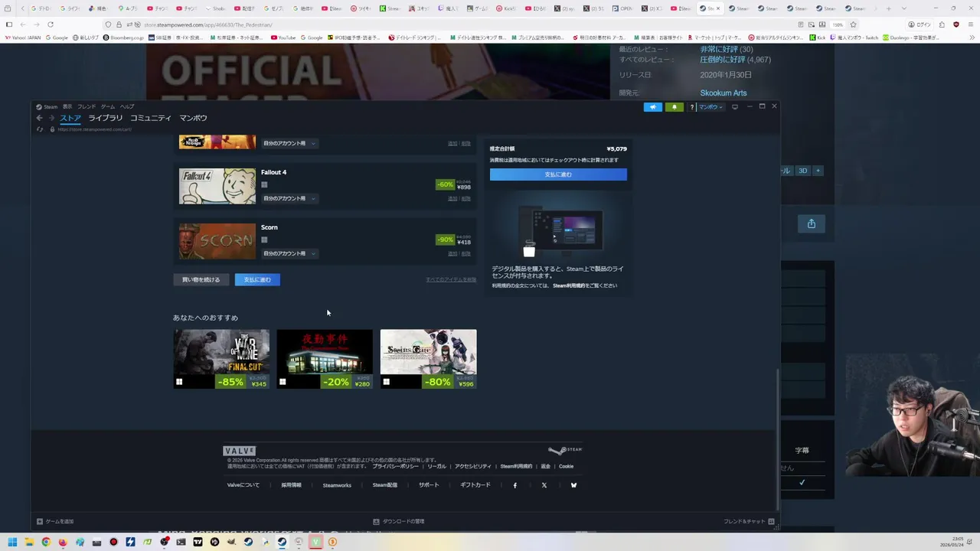Expand Scorn 自分のアカウント用 dropdown
The image size is (980, 551).
pos(289,254)
